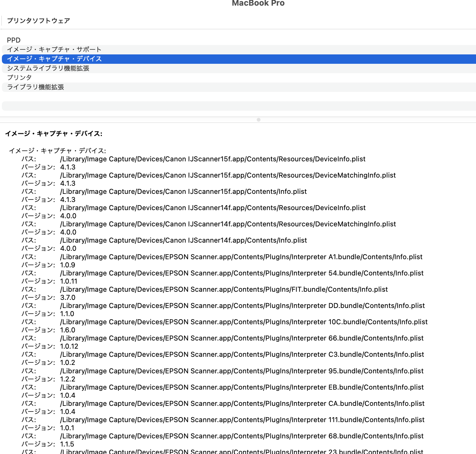Click the EPSON Interpreter C3.bundle path
The height and width of the screenshot is (454, 476).
coord(242,355)
